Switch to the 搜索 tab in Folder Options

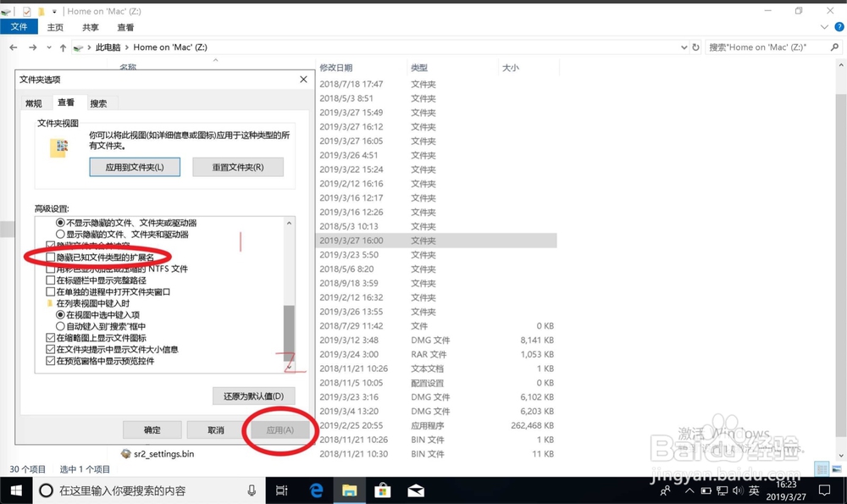98,102
